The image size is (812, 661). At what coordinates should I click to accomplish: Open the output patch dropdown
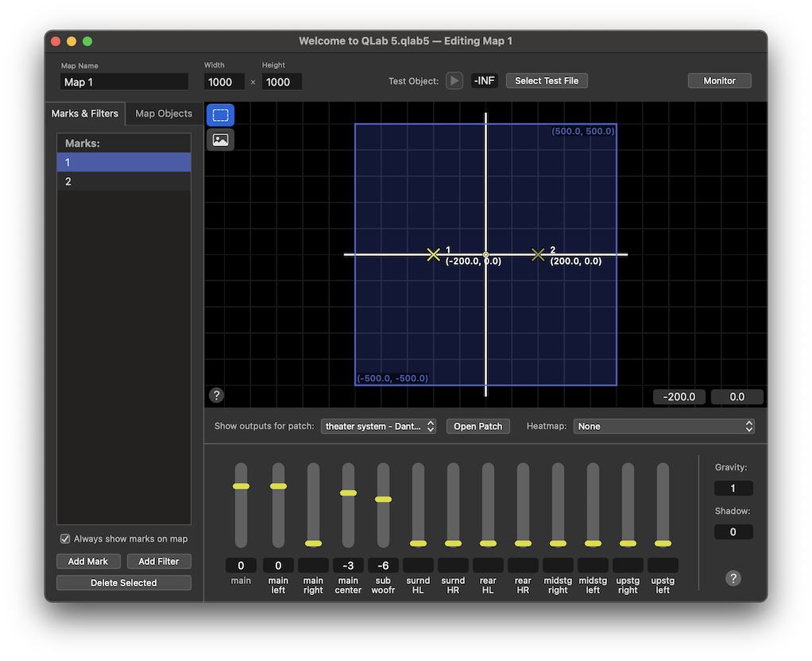click(x=379, y=427)
